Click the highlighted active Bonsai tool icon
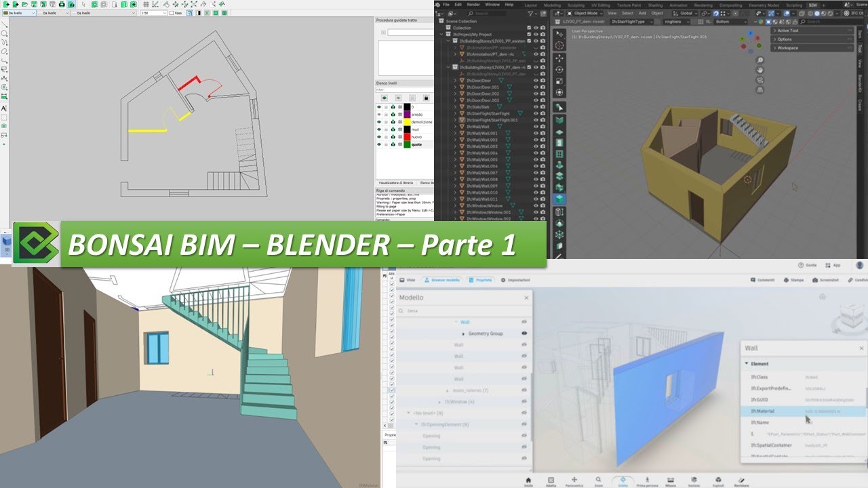The image size is (868, 488). [559, 198]
